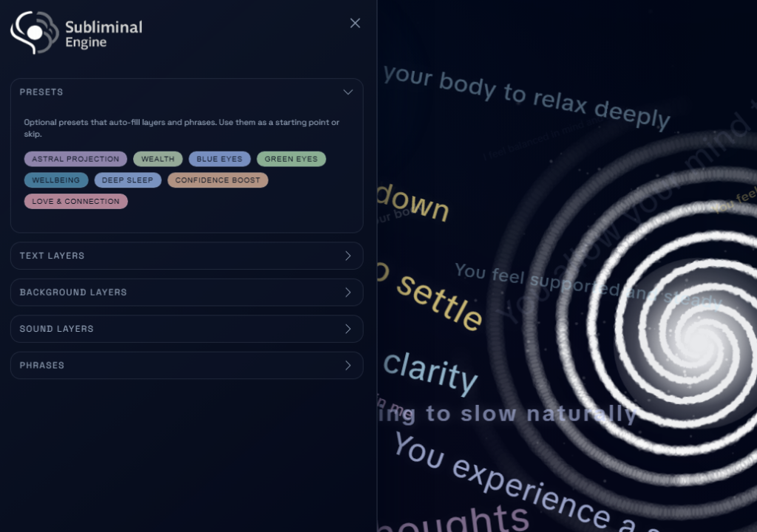Collapse the Presets section chevron
The image size is (757, 532).
pos(347,92)
